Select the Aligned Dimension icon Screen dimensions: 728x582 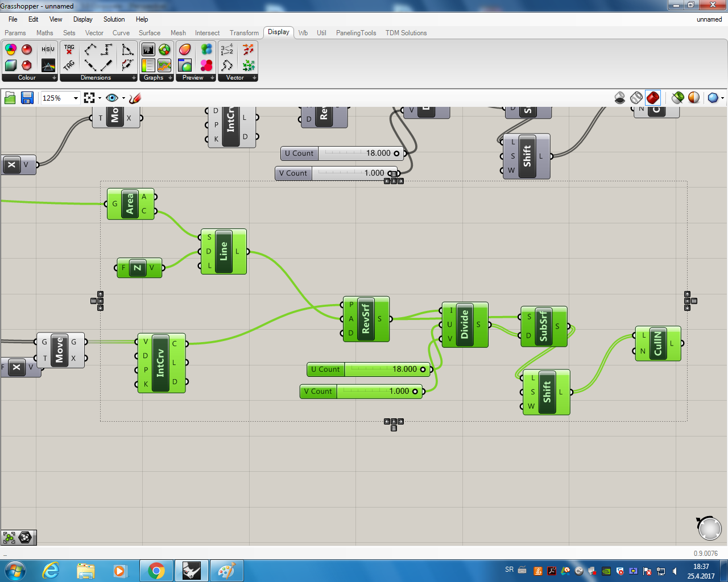[90, 49]
